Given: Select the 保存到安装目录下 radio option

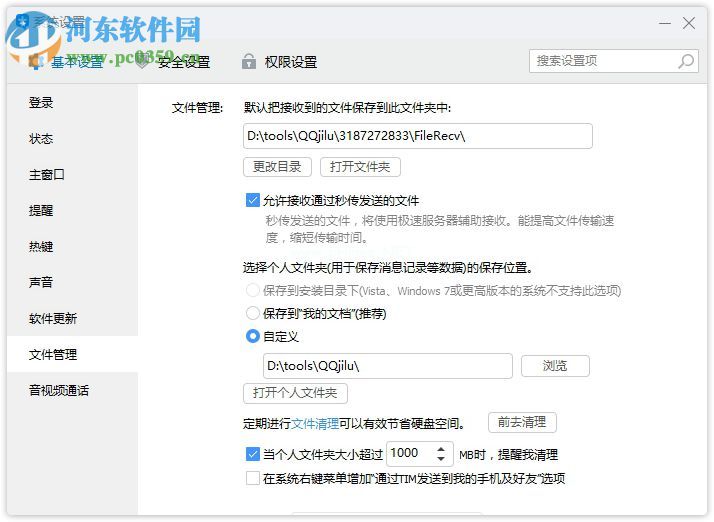Looking at the screenshot, I should point(253,290).
